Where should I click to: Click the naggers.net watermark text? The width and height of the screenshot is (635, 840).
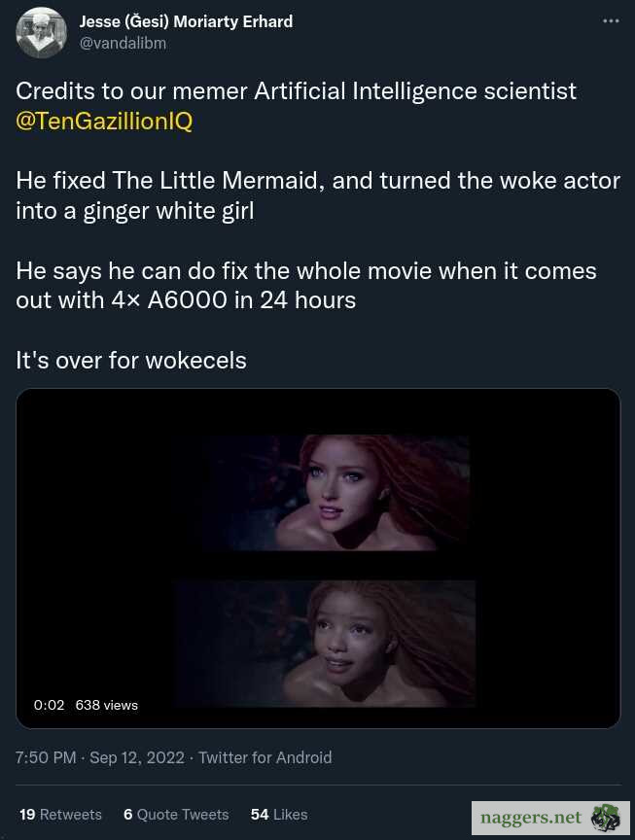[x=531, y=818]
